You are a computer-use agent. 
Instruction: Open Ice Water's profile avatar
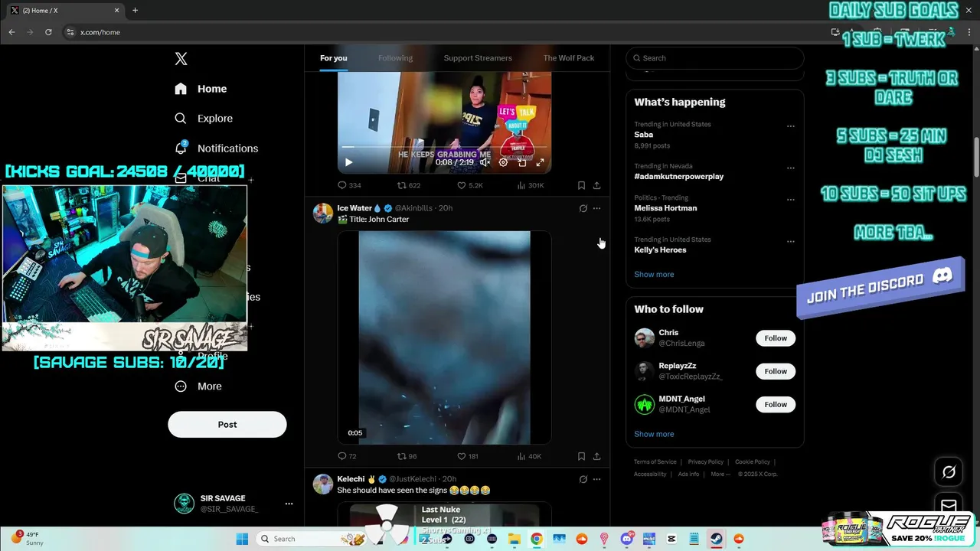click(323, 213)
